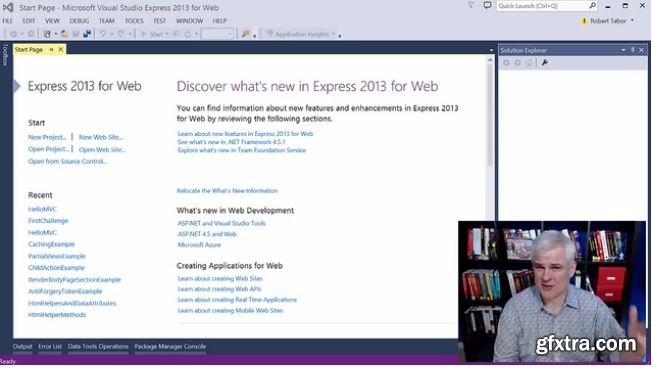Close the Solution Explorer panel
Image resolution: width=653 pixels, height=367 pixels.
[641, 50]
